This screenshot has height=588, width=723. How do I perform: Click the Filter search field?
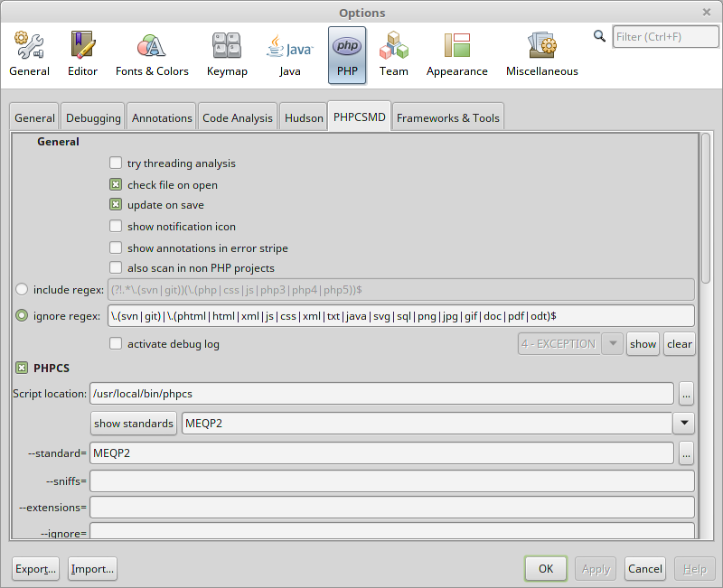pos(663,37)
